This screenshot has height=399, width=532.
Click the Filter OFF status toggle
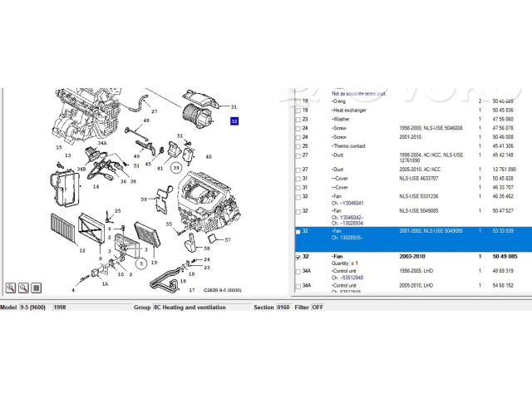coord(318,307)
